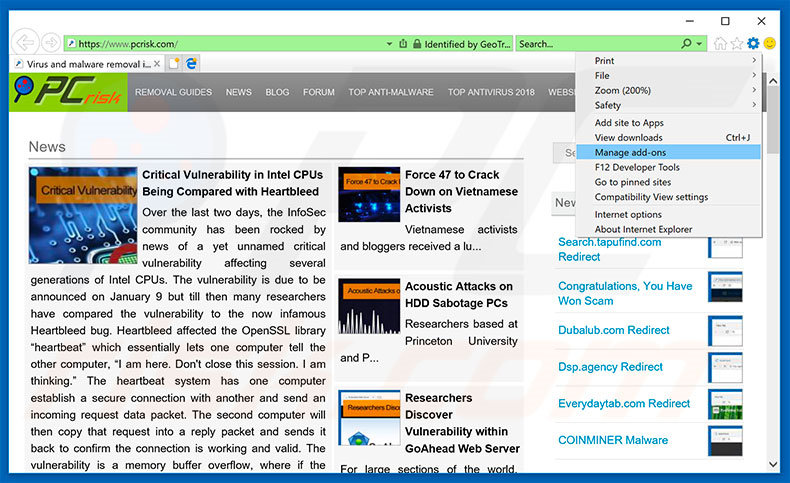Click the security lock icon in address bar

[x=417, y=44]
